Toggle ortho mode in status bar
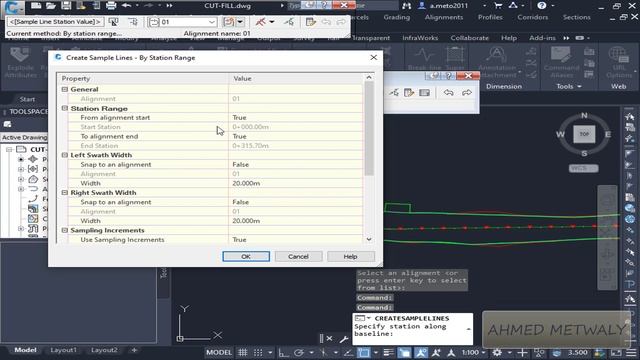This screenshot has width=640, height=360. point(283,352)
